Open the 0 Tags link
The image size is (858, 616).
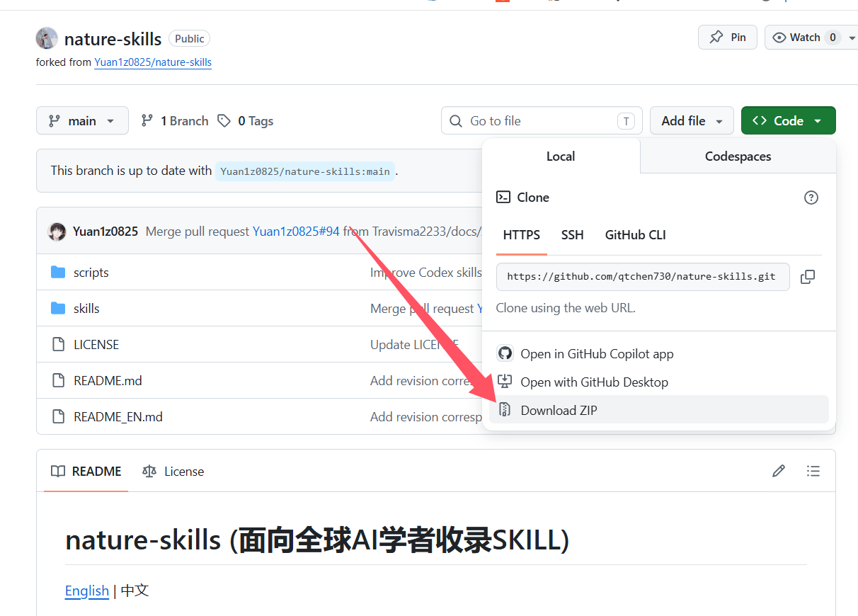click(245, 121)
